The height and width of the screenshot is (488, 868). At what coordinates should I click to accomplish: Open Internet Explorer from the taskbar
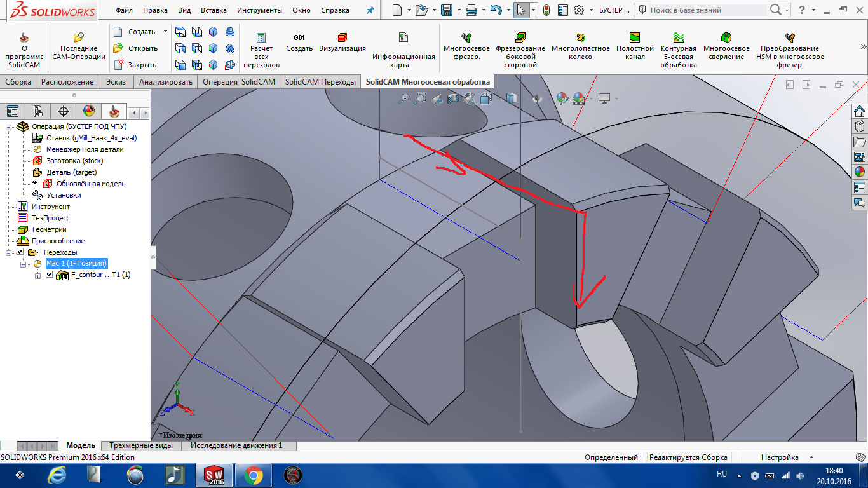(x=57, y=475)
